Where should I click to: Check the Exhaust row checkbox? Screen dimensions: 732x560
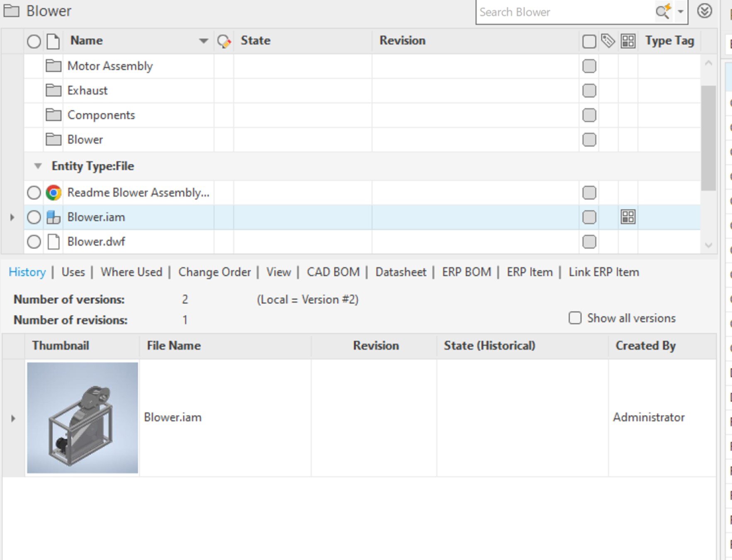pos(589,90)
